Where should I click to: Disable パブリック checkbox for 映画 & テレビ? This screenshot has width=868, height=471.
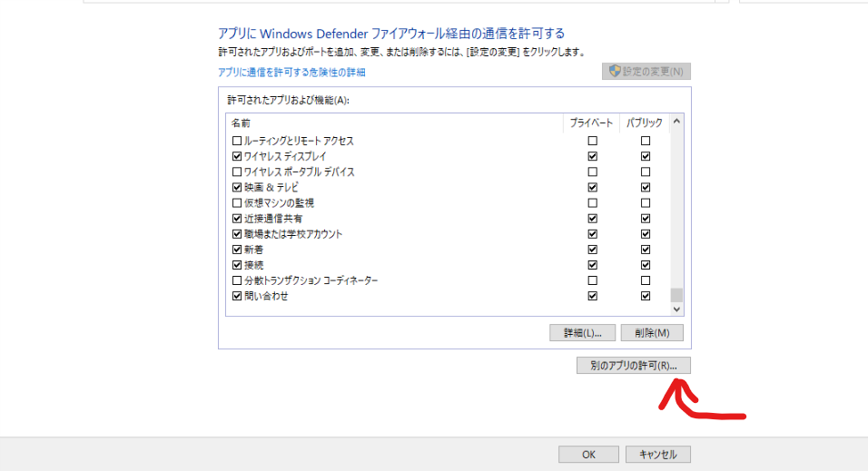click(x=646, y=187)
